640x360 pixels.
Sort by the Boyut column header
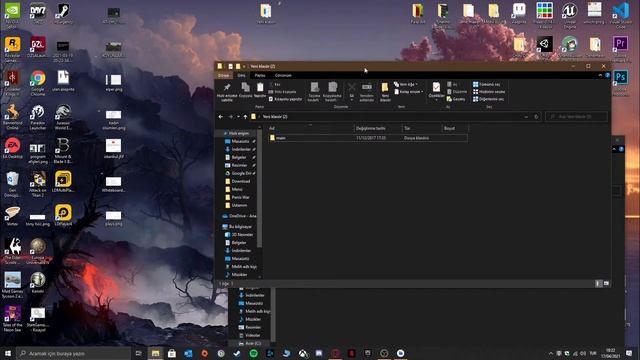(x=455, y=128)
